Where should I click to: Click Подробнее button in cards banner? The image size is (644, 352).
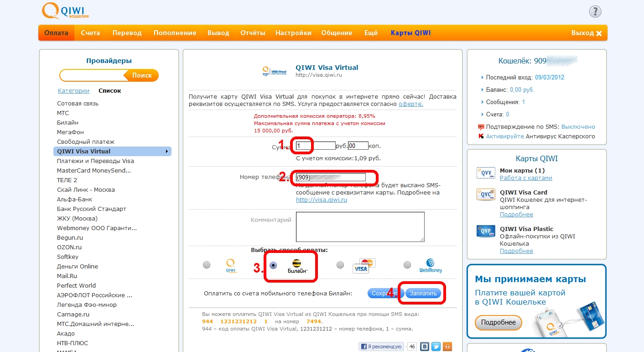click(498, 322)
